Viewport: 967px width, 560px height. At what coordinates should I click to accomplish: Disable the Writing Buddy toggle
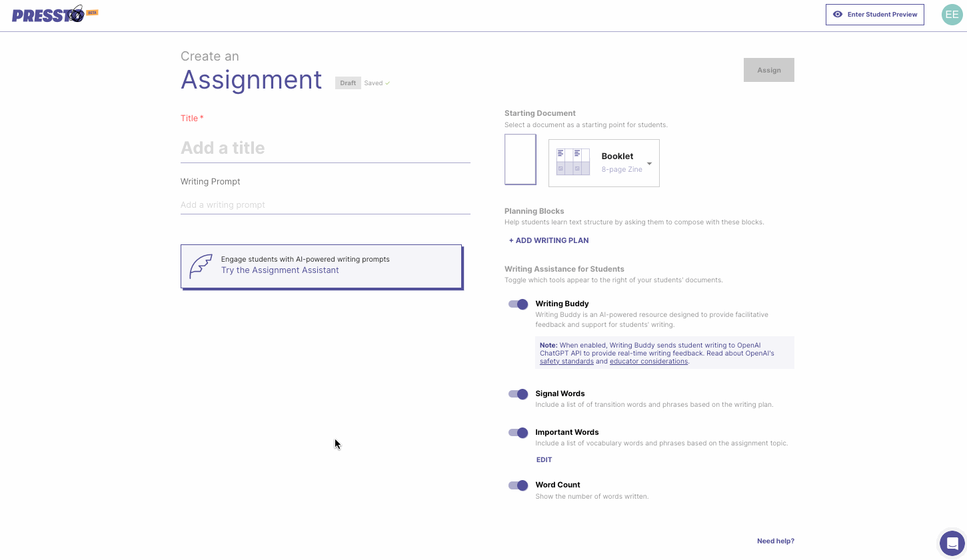518,304
